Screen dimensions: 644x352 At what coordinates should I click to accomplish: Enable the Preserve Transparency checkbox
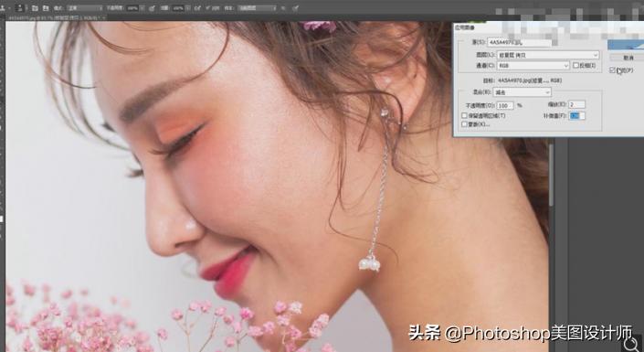(465, 115)
